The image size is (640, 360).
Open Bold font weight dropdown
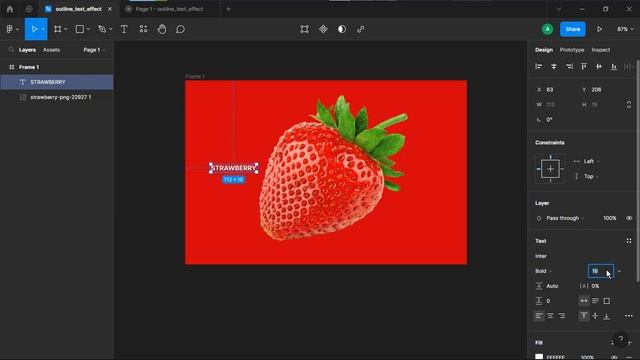tap(543, 271)
